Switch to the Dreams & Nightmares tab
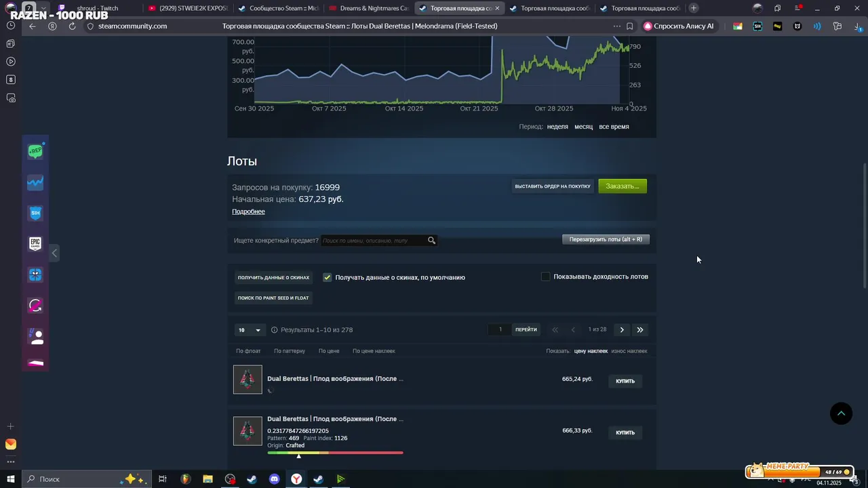This screenshot has height=488, width=868. 369,8
